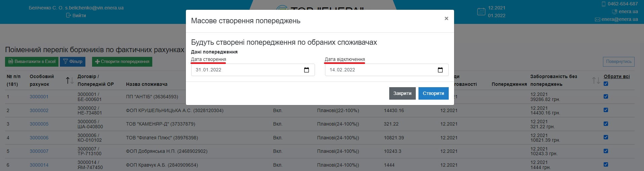This screenshot has height=171, width=644.
Task: Open account link 3000006
Action: coord(39,138)
